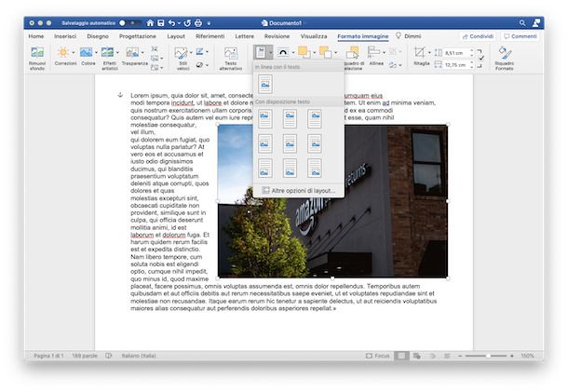Click the proofing book icon in status bar
Viewport: 568px width, 392px height.
108,356
